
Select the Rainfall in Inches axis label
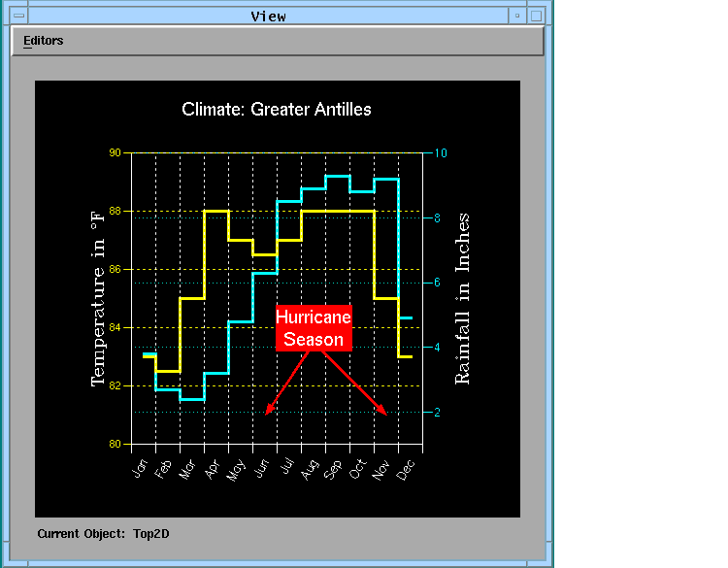point(462,299)
